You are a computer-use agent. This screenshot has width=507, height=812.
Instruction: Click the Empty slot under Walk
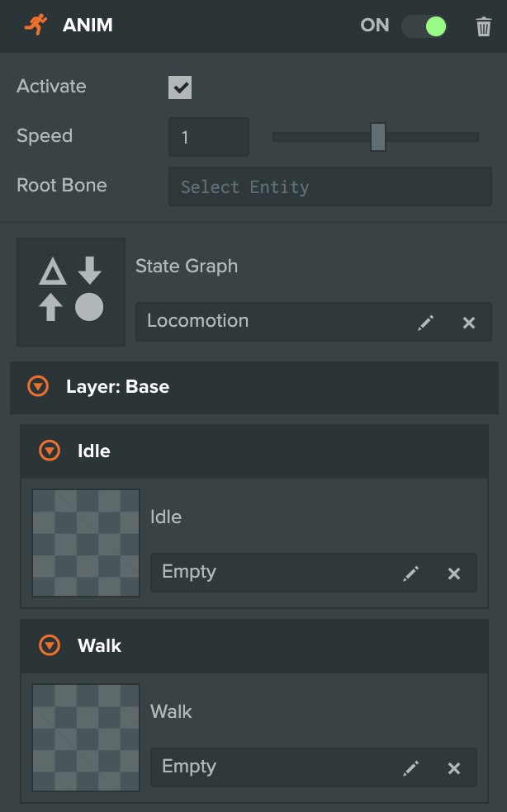248,767
